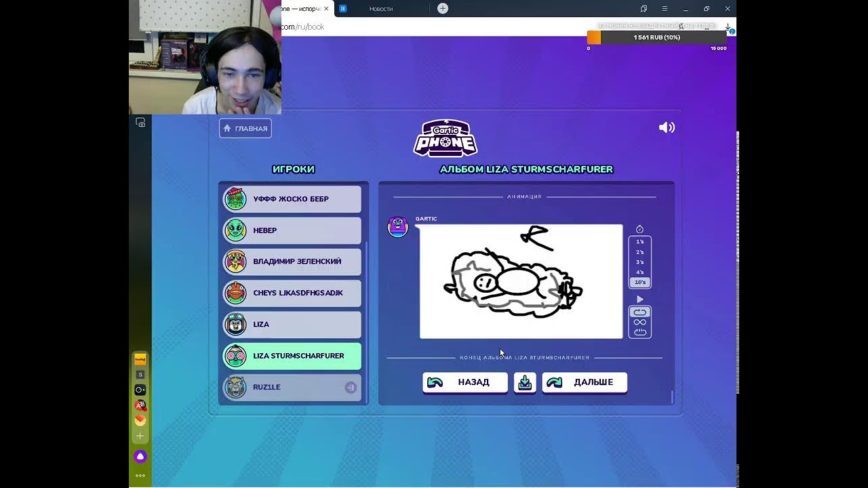Click the avatar next to LIZA
This screenshot has width=868, height=488.
tap(235, 325)
